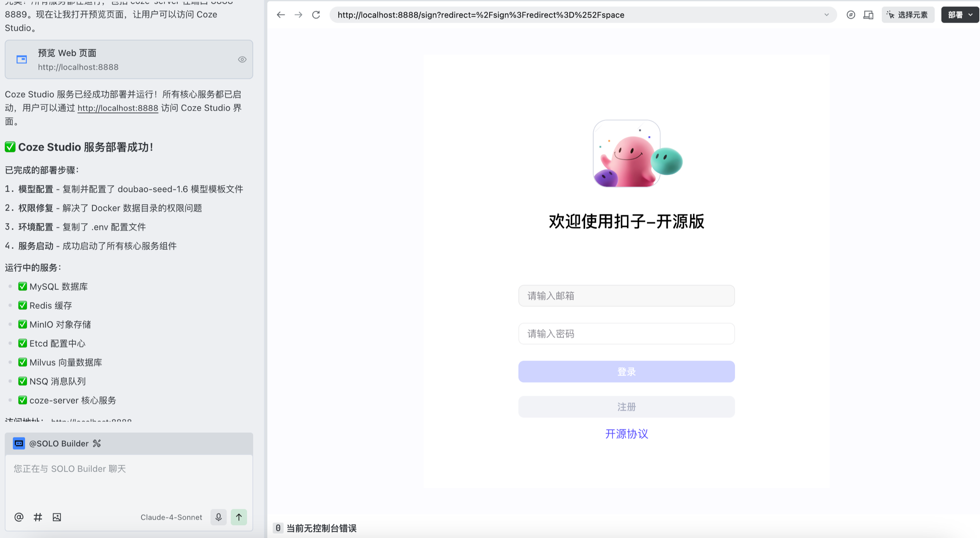Click the 运行中的服务 label
The image size is (980, 538).
(x=33, y=268)
